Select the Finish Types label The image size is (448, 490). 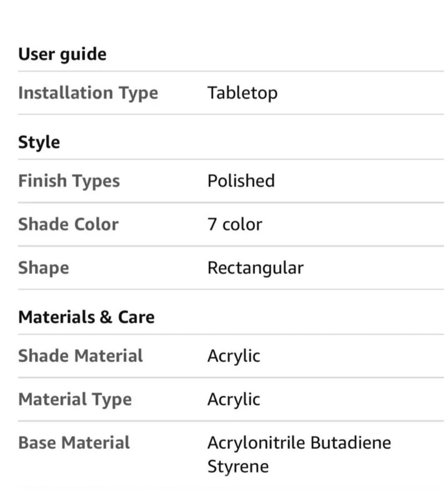click(x=69, y=181)
